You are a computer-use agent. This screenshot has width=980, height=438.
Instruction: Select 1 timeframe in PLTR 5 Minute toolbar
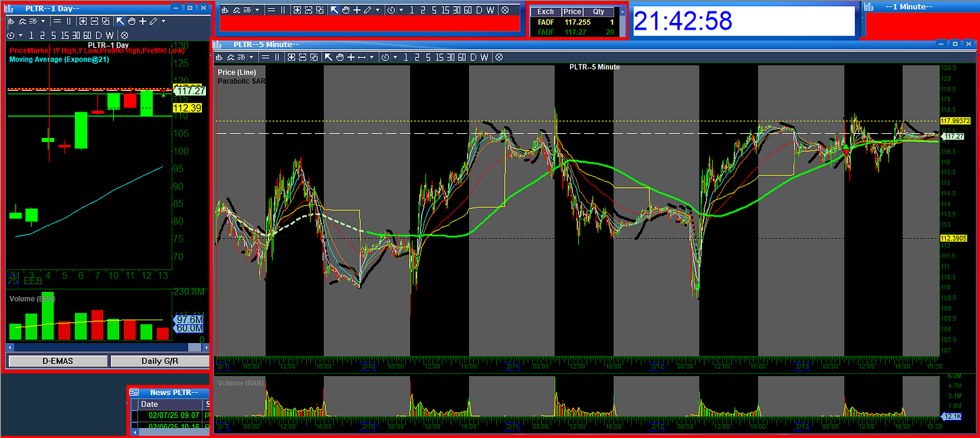[x=405, y=57]
